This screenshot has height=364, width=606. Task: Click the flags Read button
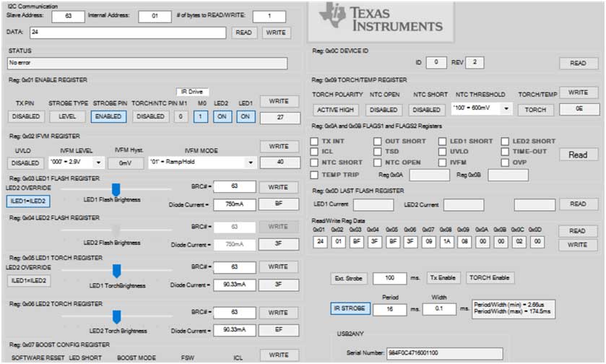click(x=578, y=155)
